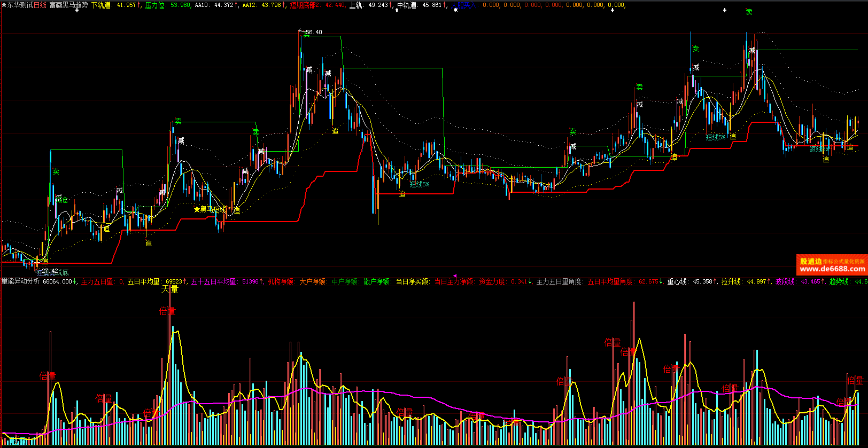This screenshot has width=868, height=448.
Task: Click the 五日平均量 label in volume panel
Action: pos(143,281)
